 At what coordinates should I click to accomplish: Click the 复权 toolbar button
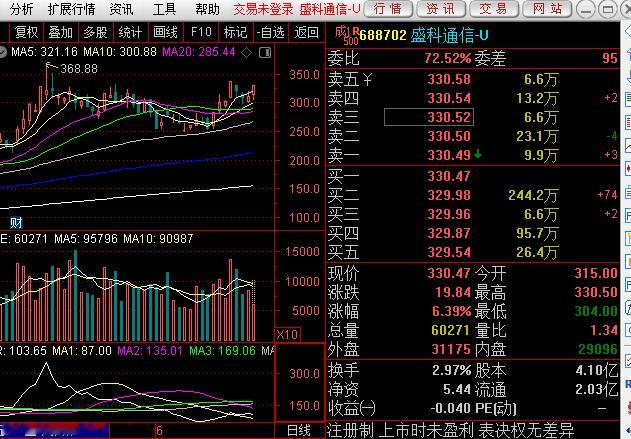pyautogui.click(x=27, y=32)
